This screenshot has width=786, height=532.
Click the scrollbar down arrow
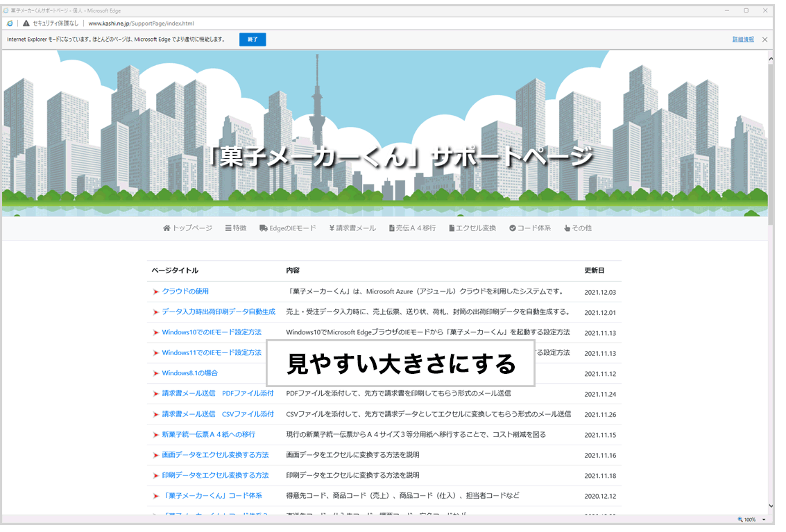(771, 506)
